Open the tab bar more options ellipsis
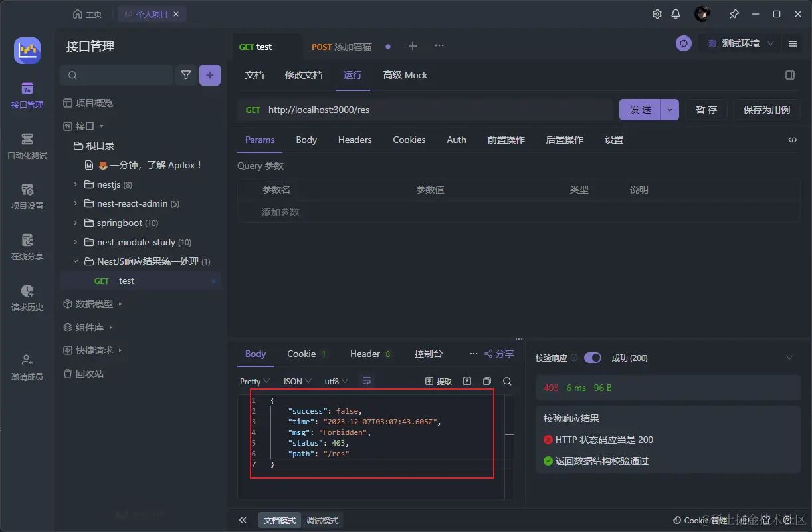Screen dimensions: 812x532 [x=439, y=46]
